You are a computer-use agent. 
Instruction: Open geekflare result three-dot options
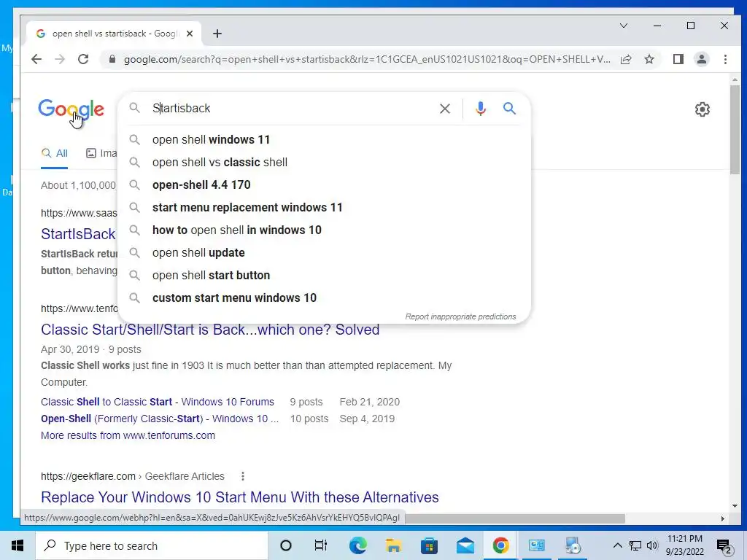pos(242,476)
